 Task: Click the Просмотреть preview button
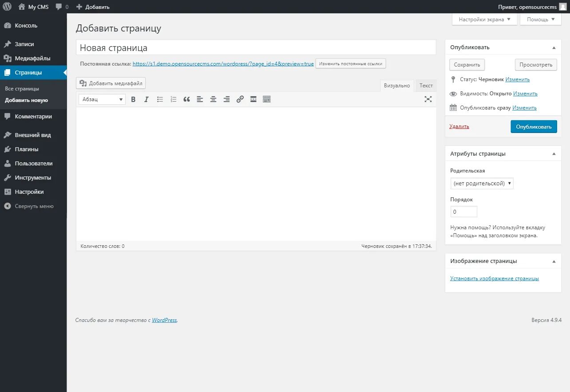click(x=536, y=65)
